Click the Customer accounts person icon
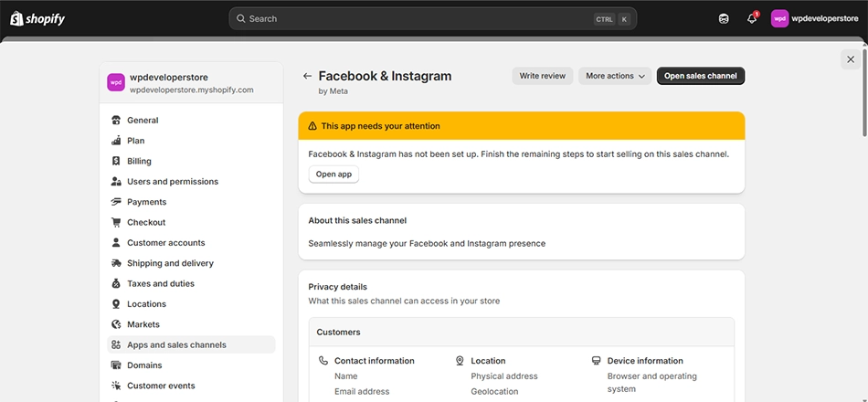The height and width of the screenshot is (402, 868). [x=116, y=242]
